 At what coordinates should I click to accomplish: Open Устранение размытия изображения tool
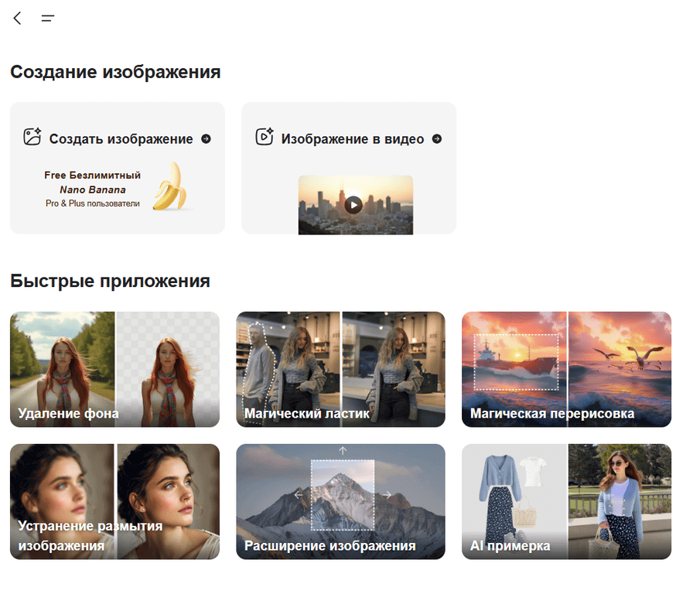point(114,501)
